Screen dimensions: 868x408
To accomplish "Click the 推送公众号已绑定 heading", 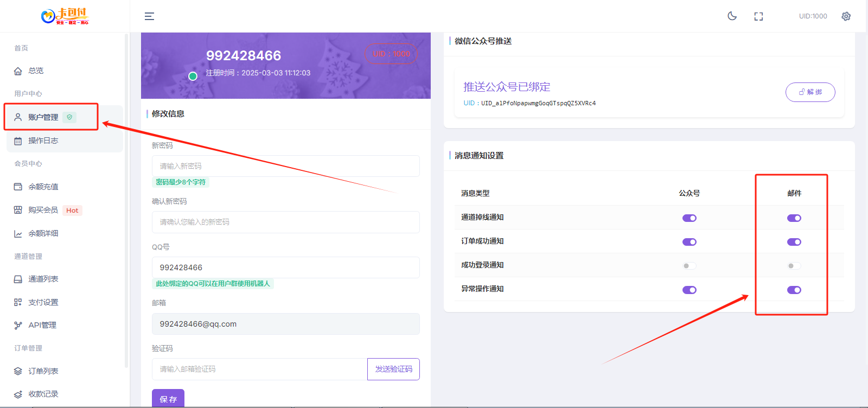I will [507, 87].
